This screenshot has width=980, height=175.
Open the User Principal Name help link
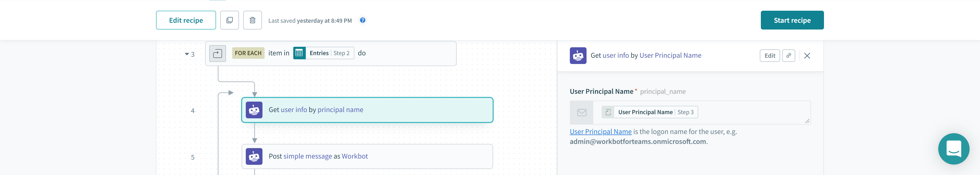point(600,132)
